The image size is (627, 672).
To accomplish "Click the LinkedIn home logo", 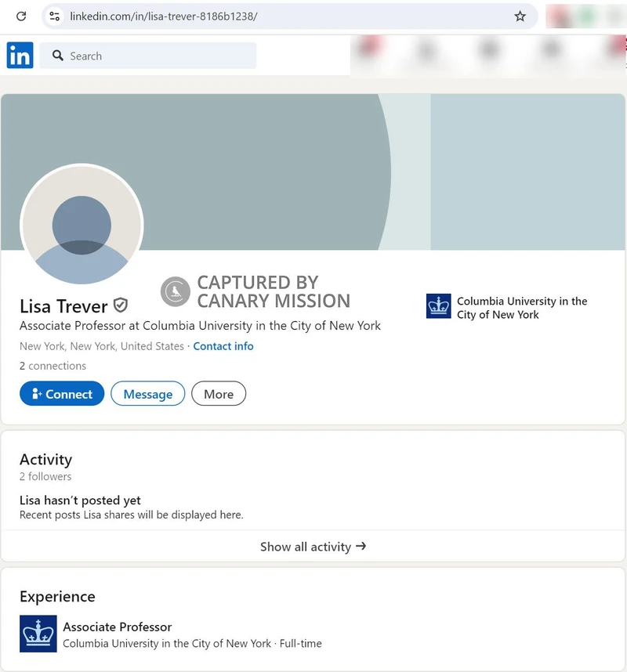I will coord(20,56).
